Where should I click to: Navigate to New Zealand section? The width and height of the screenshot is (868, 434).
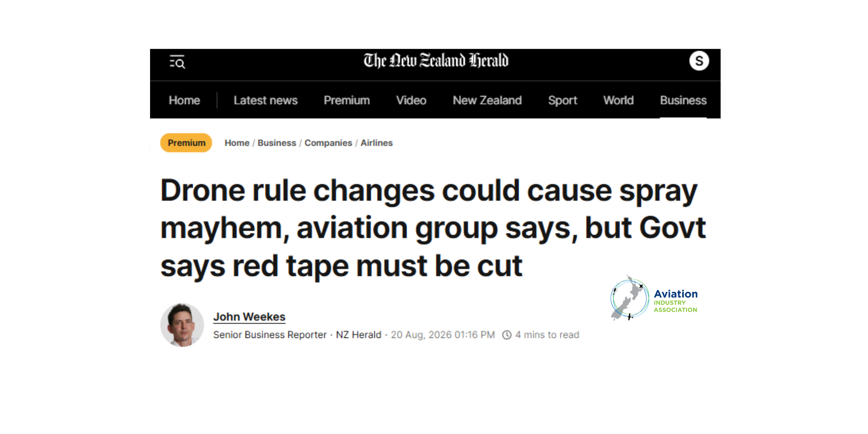[x=487, y=100]
